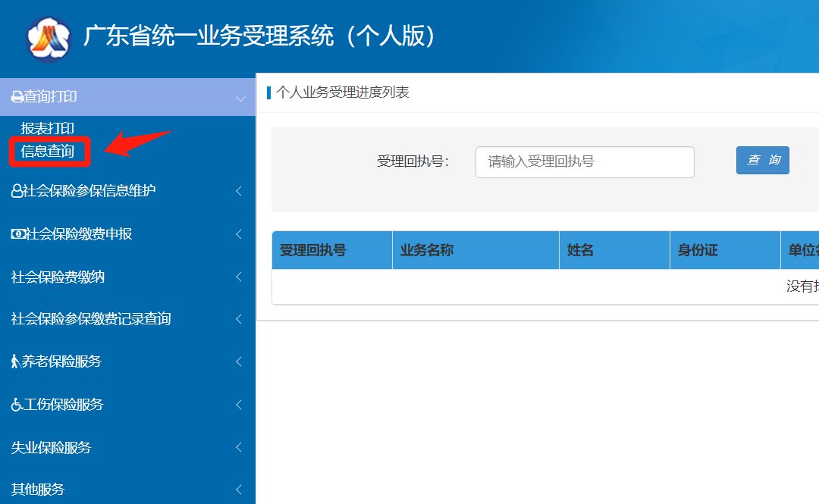The width and height of the screenshot is (819, 504).
Task: Open the 其他服务 menu
Action: (38, 489)
